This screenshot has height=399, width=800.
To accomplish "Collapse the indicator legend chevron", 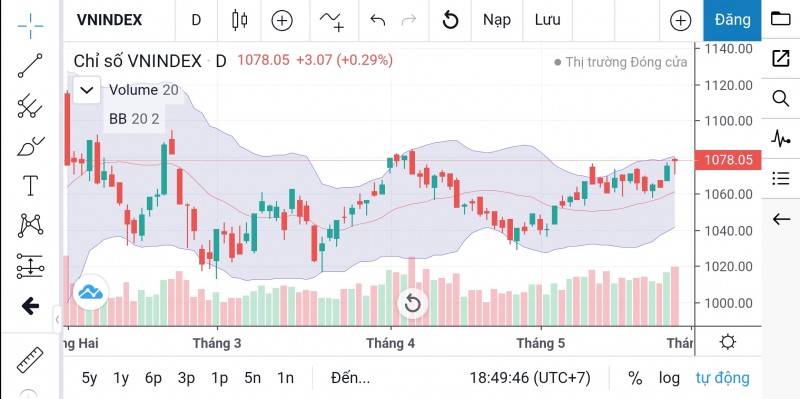I will point(87,90).
